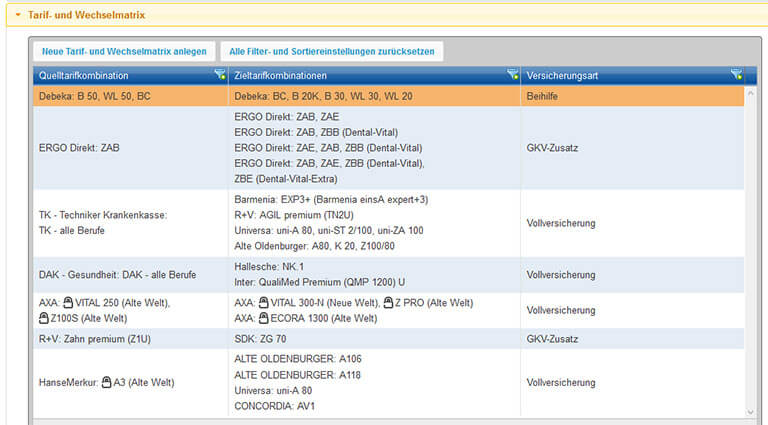The height and width of the screenshot is (425, 768).
Task: Click Universa: uni-A 80, uni-ST 2/100, uni-ZA 100
Action: click(329, 230)
